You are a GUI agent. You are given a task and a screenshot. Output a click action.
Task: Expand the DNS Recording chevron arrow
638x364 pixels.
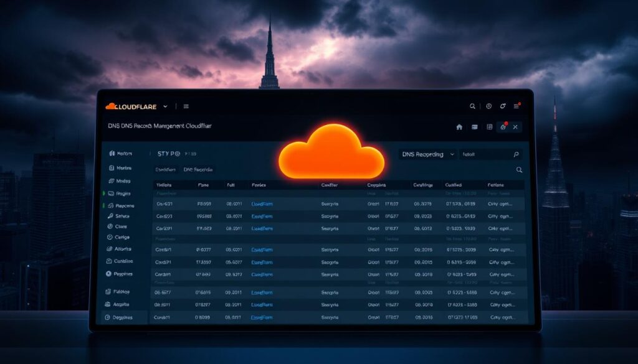pos(452,154)
